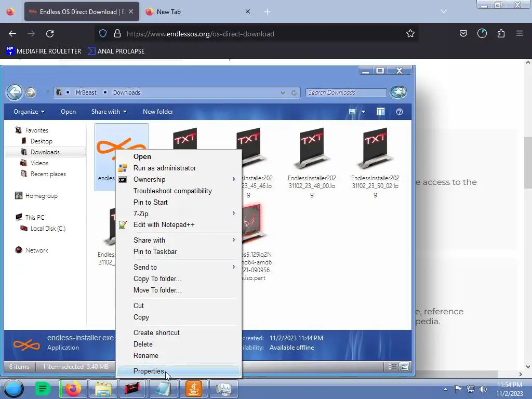Bookmark this page with the star icon
Viewport: 532px width, 399px height.
[x=410, y=34]
